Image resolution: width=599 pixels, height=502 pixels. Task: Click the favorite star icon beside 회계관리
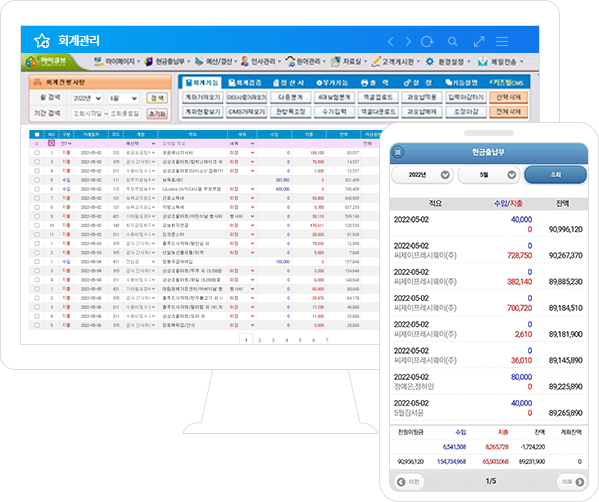42,40
